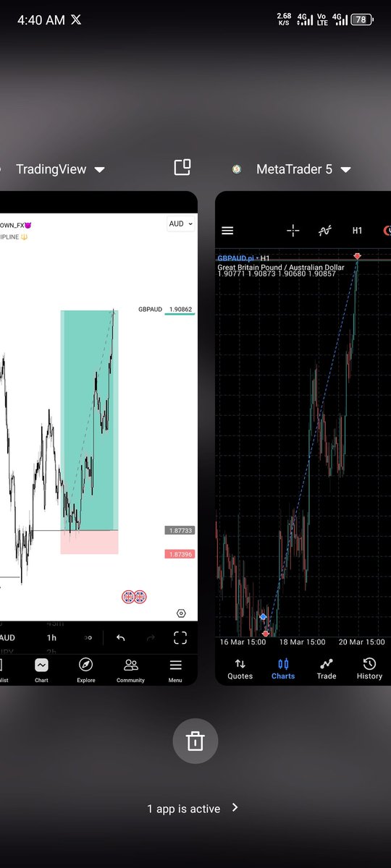Open MetaTrader hamburger menu

(227, 231)
